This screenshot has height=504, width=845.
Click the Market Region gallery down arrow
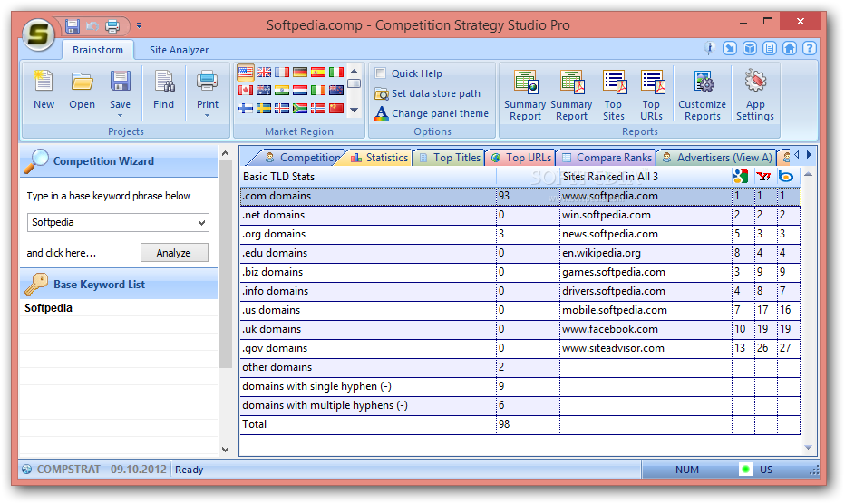pyautogui.click(x=355, y=110)
